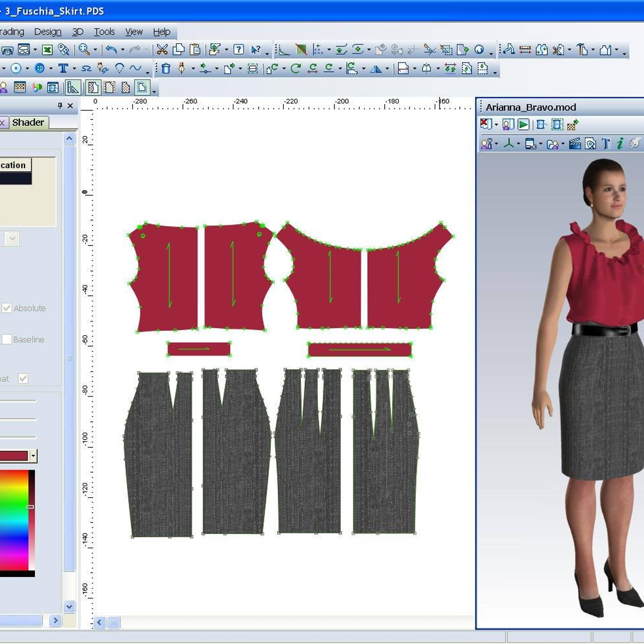Click the avatar with garment icon
The image size is (644, 644).
click(508, 125)
